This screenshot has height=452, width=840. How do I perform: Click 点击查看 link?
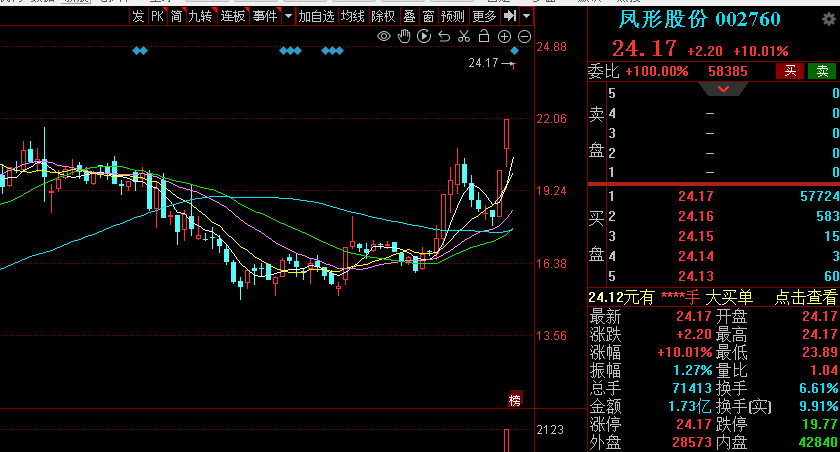806,297
